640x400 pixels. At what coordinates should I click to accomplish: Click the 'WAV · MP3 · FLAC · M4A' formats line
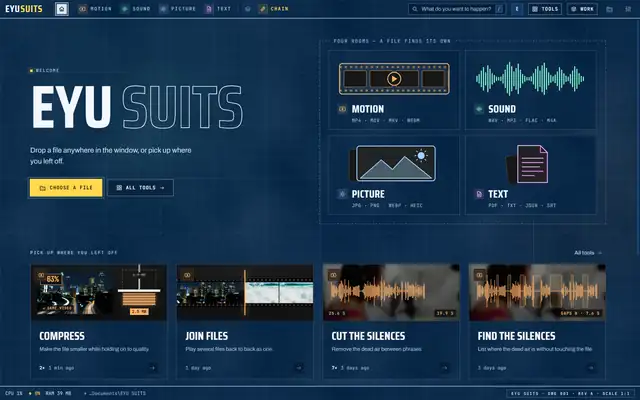(522, 120)
